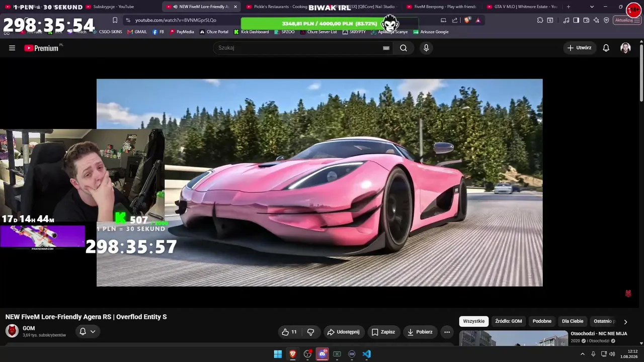The height and width of the screenshot is (362, 644).
Task: Open the account avatar menu
Action: (x=625, y=48)
